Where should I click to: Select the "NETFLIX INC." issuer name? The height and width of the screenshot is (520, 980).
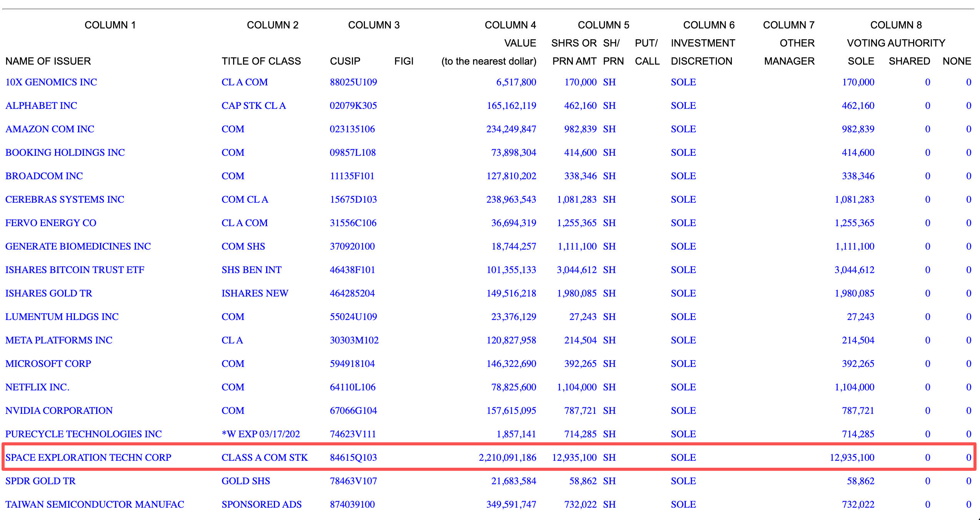(x=37, y=387)
